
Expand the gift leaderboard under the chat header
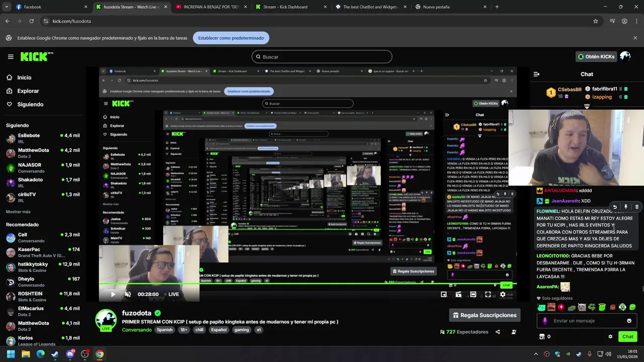coord(587,106)
